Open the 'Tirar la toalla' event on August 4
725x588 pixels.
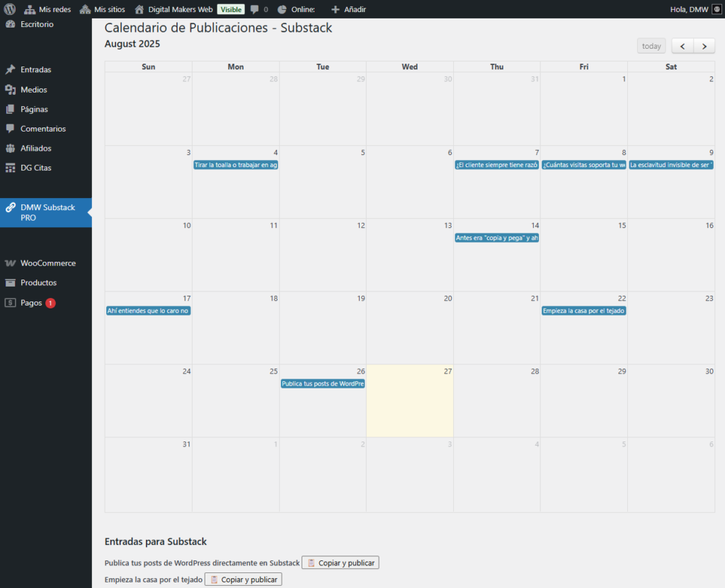click(236, 165)
